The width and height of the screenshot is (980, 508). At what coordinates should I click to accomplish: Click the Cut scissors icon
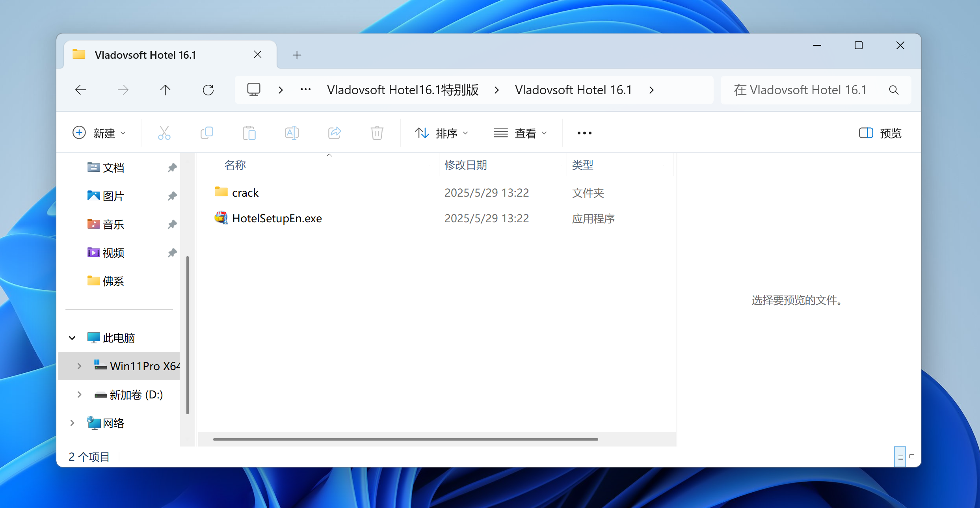[164, 133]
